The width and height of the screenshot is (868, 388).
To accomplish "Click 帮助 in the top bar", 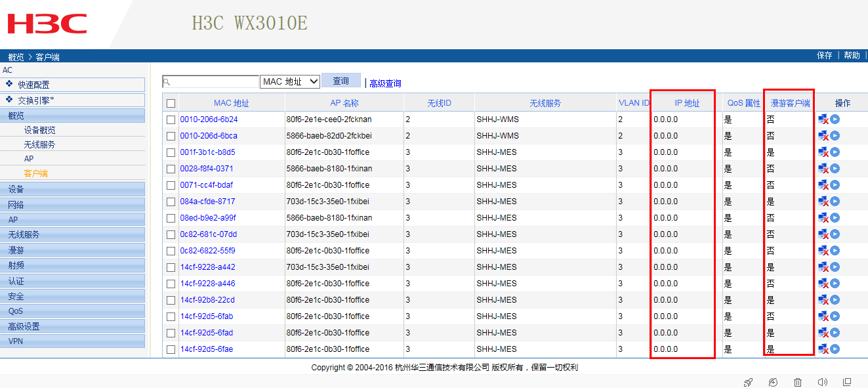I will (x=852, y=56).
